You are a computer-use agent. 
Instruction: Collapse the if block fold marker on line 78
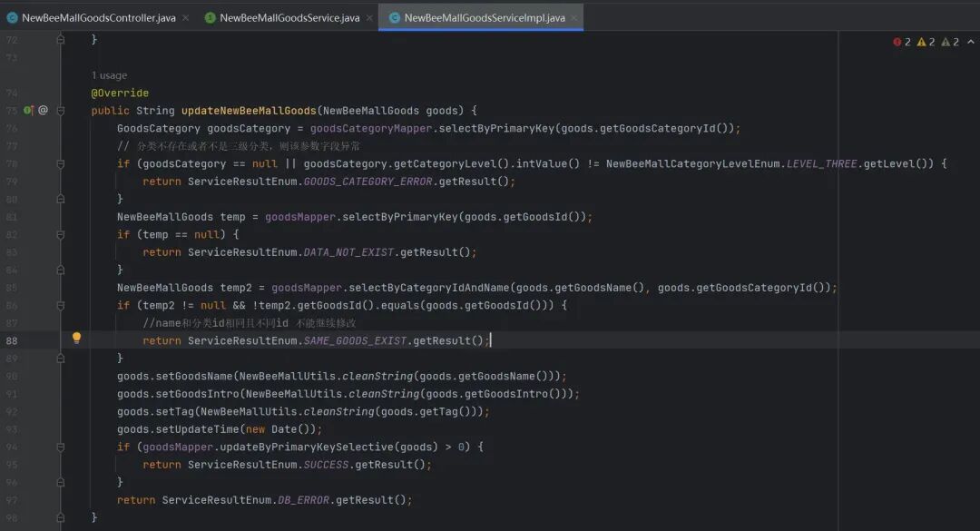pyautogui.click(x=61, y=164)
